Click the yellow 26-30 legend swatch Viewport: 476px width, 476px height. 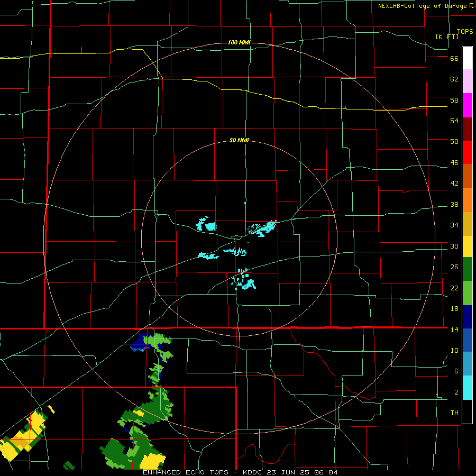click(x=467, y=246)
